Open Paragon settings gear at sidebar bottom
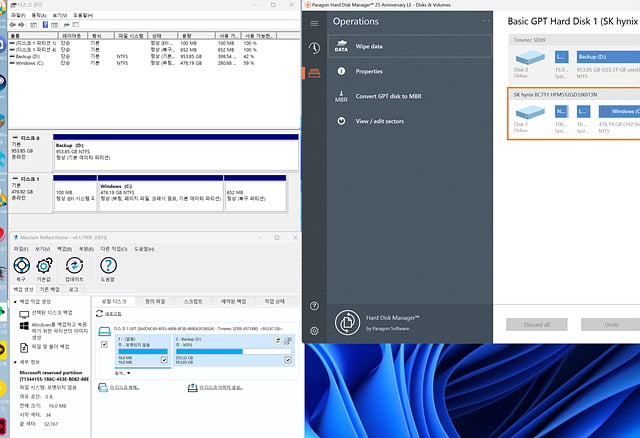The image size is (640, 438). click(314, 331)
